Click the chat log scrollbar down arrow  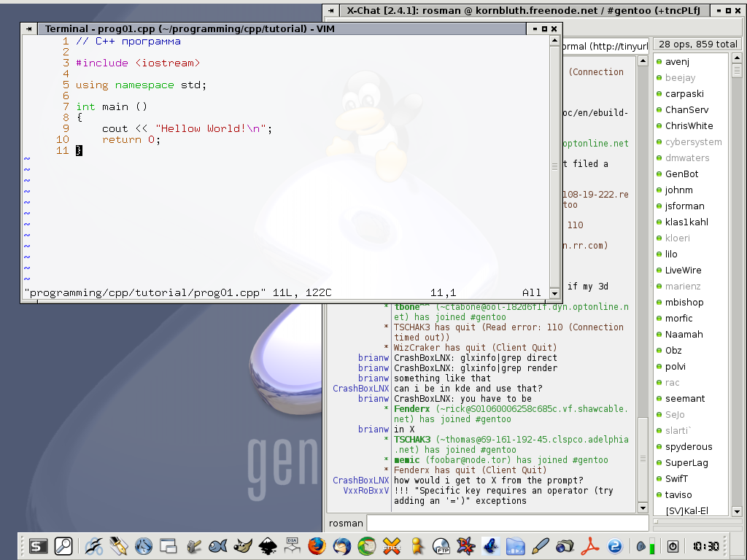pyautogui.click(x=643, y=507)
